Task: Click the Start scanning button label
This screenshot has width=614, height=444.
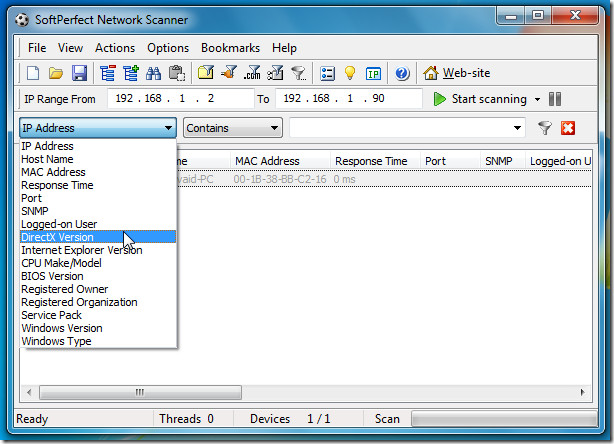Action: pyautogui.click(x=489, y=99)
